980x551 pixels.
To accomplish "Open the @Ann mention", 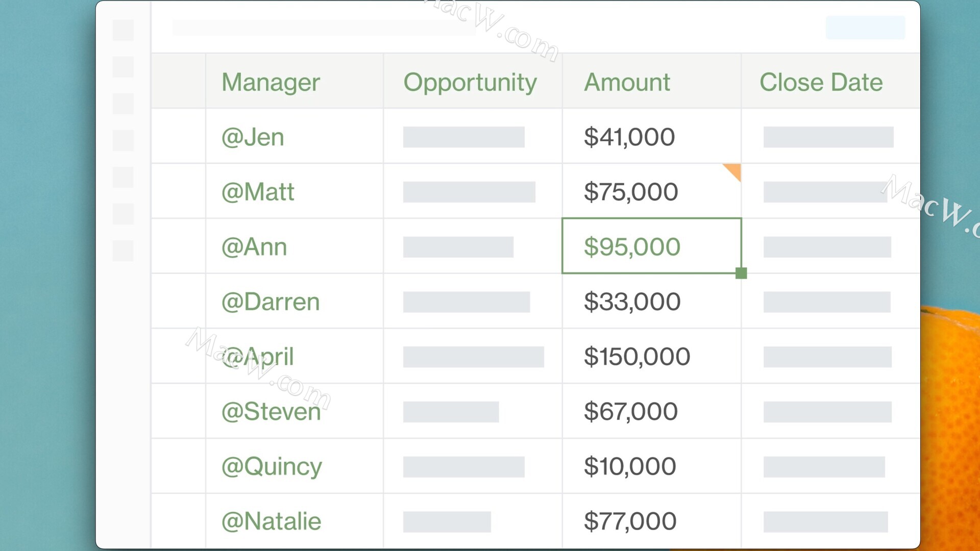I will click(x=254, y=247).
